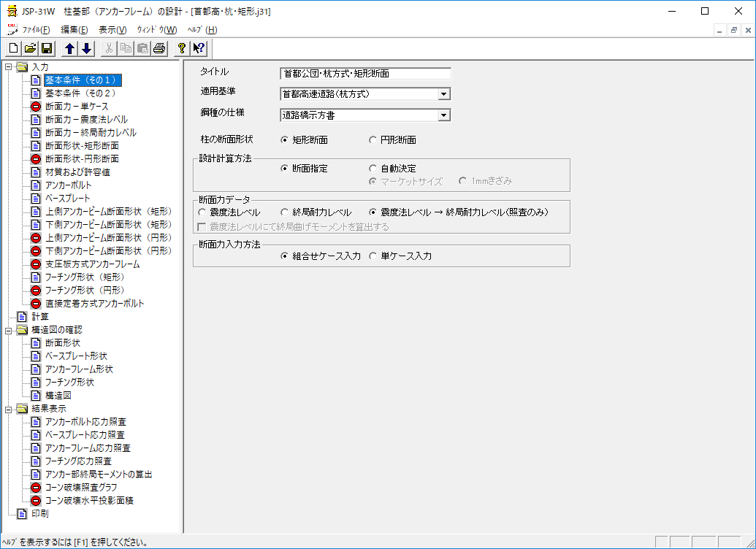The image size is (756, 549).
Task: Open the 適用基準 dropdown list
Action: (x=443, y=94)
